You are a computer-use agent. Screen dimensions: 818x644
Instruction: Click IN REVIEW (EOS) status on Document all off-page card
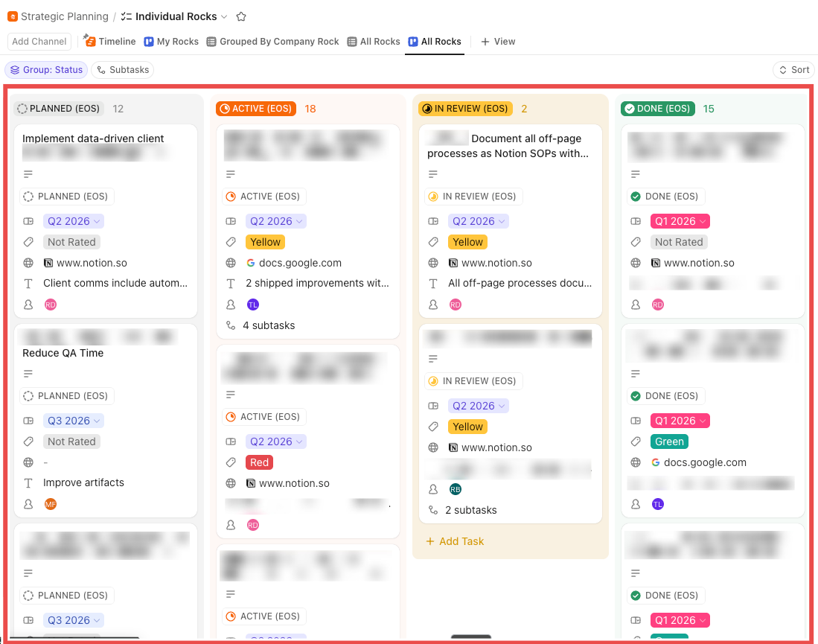coord(473,197)
